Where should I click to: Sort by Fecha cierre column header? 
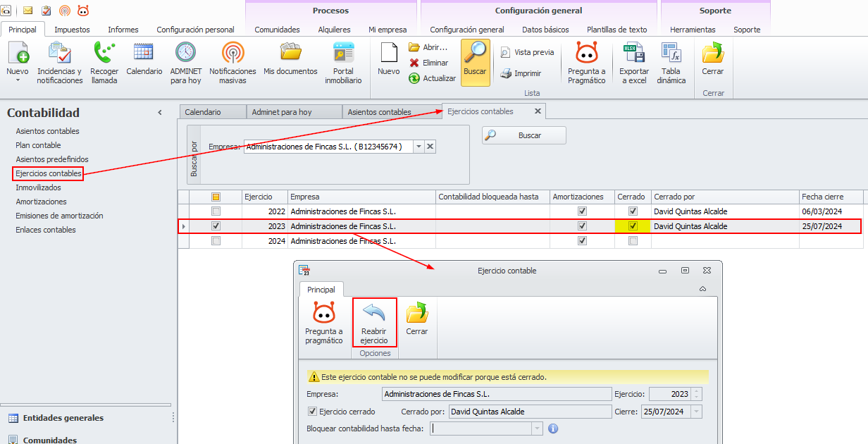pyautogui.click(x=831, y=197)
